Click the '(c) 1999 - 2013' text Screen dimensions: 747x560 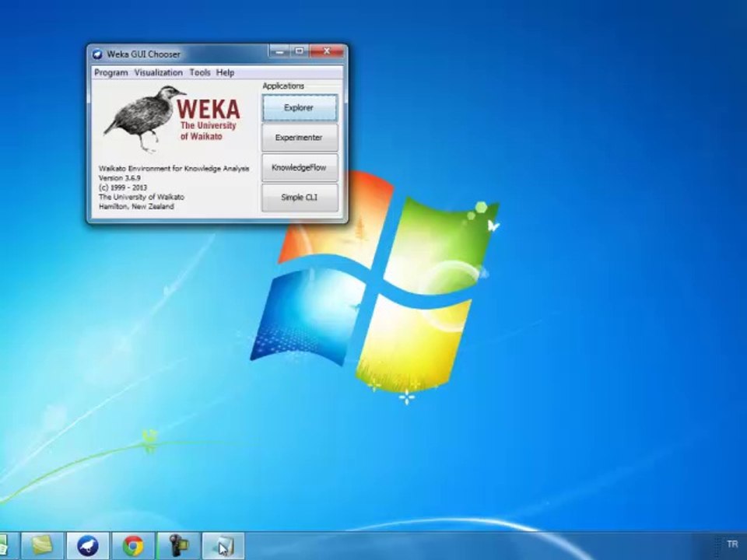[123, 187]
